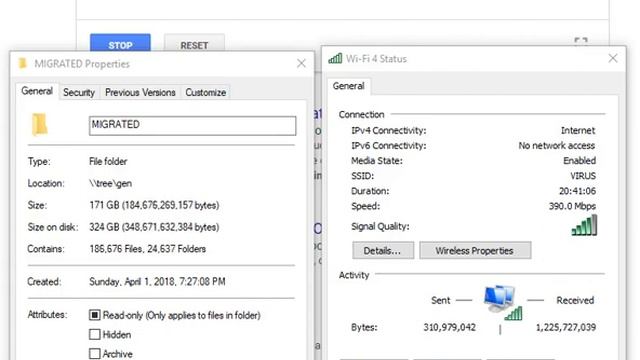Click the 'No network access' IPv6 value
Screen dimensions: 640x360
tap(557, 146)
